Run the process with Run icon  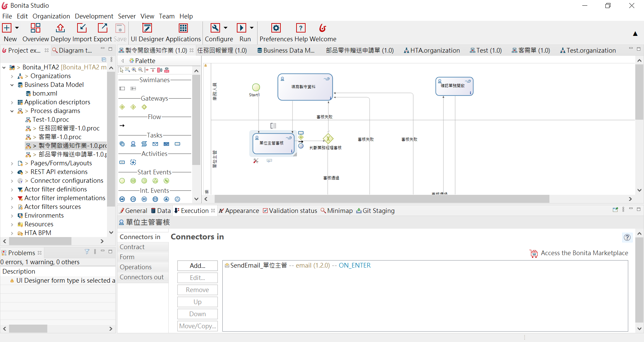pyautogui.click(x=241, y=28)
